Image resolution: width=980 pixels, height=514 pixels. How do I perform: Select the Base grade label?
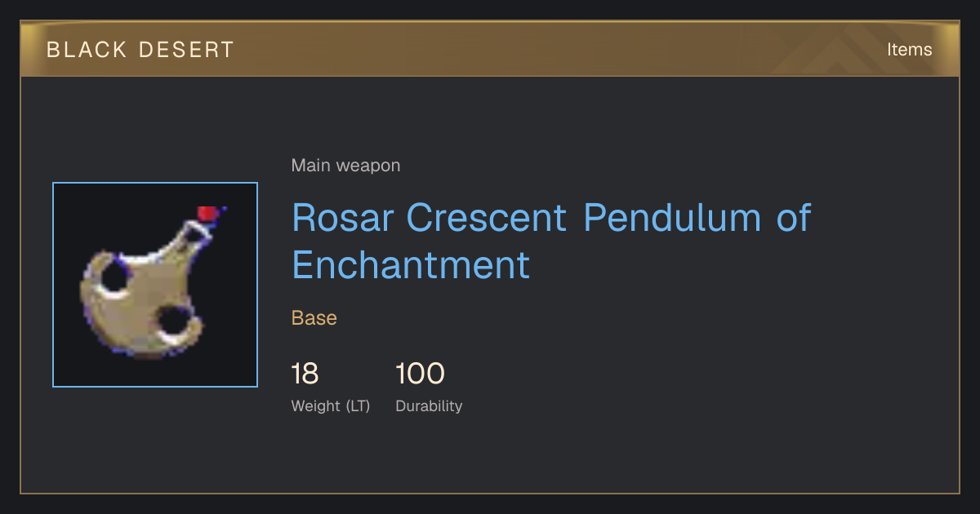click(314, 318)
